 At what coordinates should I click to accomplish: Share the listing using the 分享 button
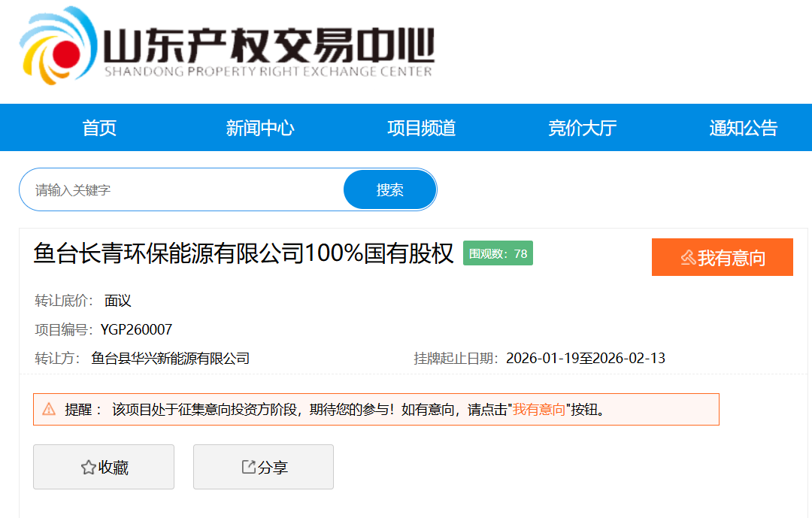tap(263, 467)
